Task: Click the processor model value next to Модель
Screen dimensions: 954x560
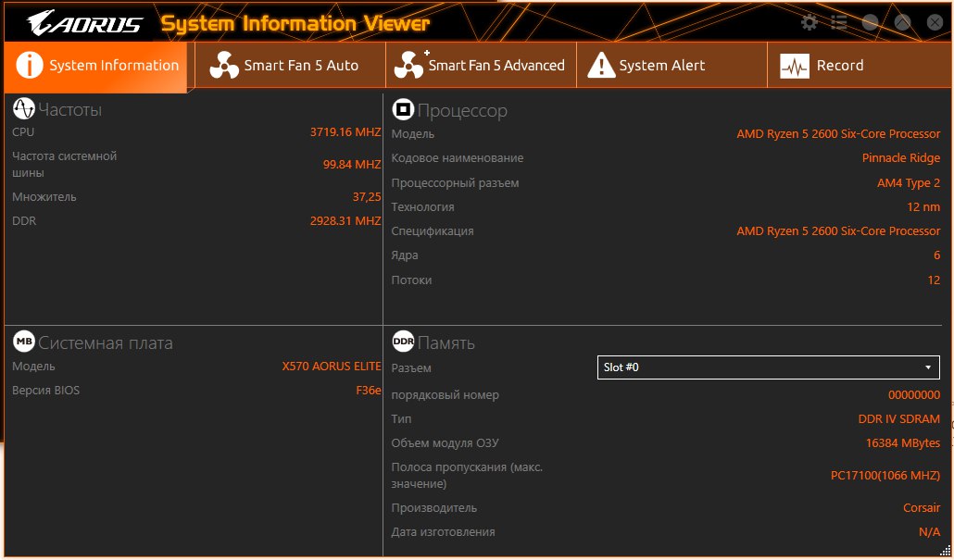Action: [838, 134]
